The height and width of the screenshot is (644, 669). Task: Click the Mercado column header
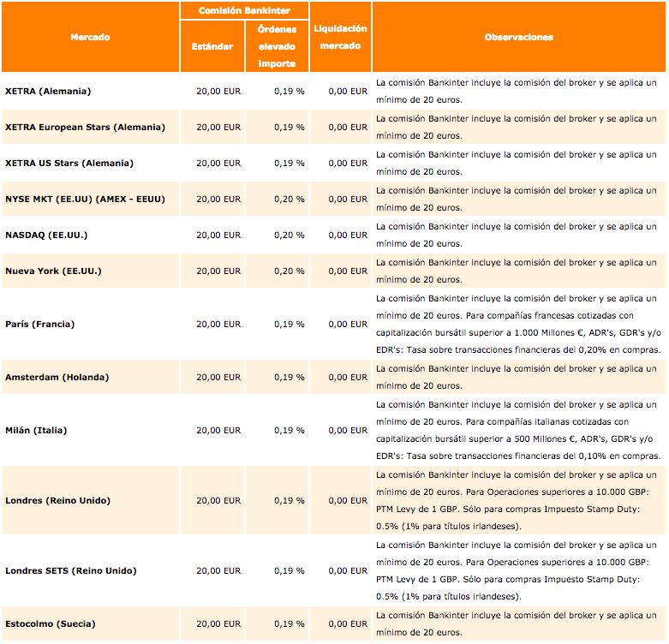click(90, 37)
